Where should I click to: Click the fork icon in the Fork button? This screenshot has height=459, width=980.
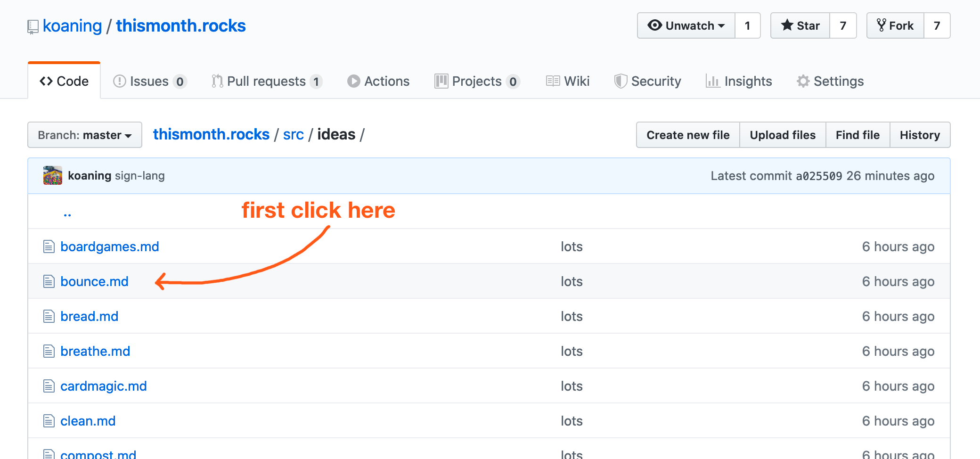point(881,25)
